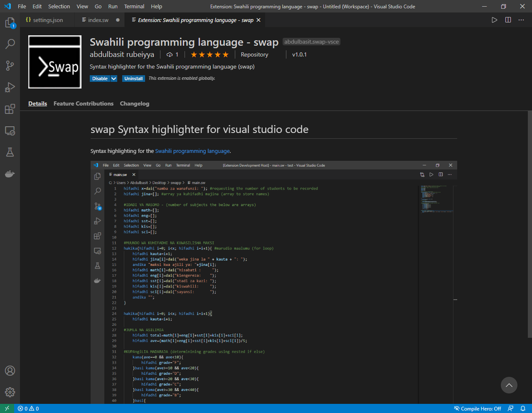
Task: Click the README screenshot of main.sw code
Action: (274, 282)
